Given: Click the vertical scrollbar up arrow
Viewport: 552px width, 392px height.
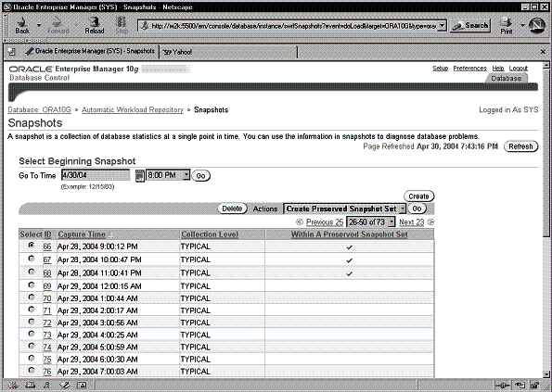Looking at the screenshot, I should coord(546,66).
